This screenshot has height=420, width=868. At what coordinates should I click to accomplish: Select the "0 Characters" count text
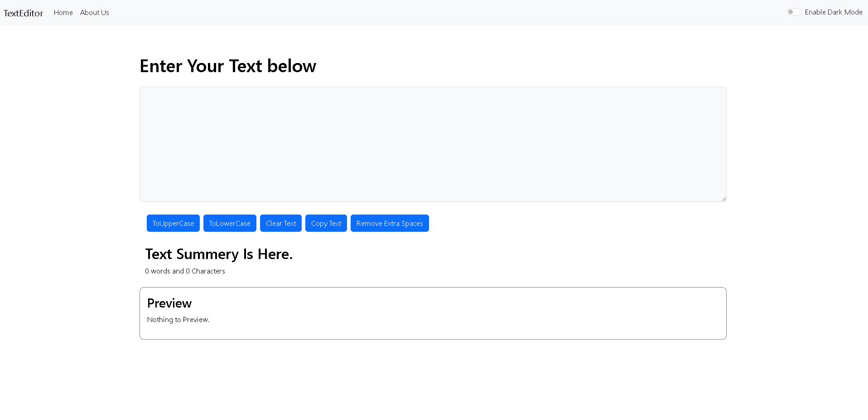pyautogui.click(x=205, y=271)
